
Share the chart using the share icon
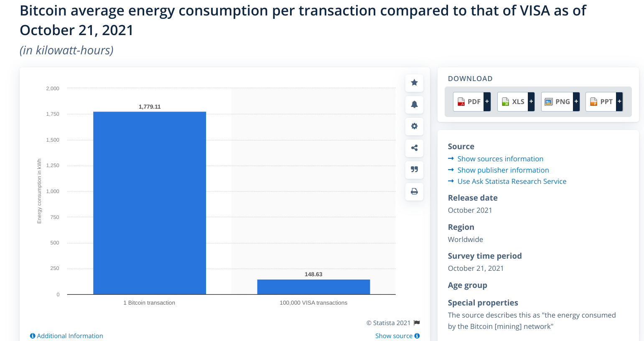[414, 148]
